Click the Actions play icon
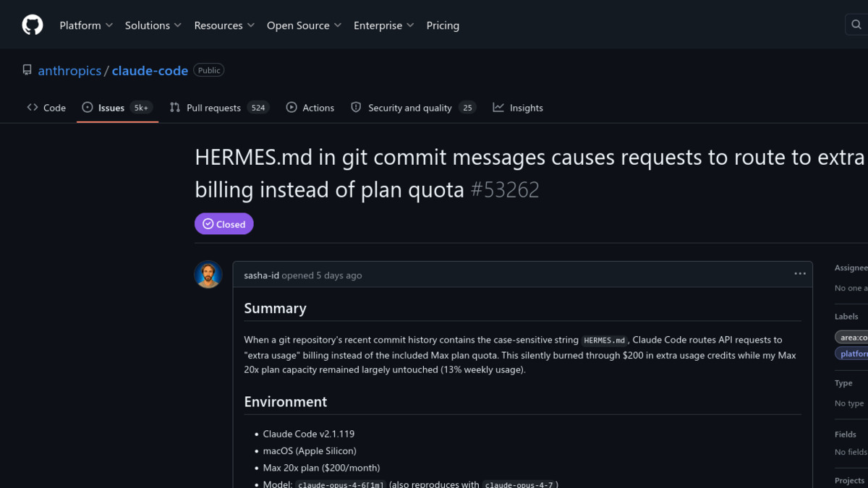 [x=292, y=107]
